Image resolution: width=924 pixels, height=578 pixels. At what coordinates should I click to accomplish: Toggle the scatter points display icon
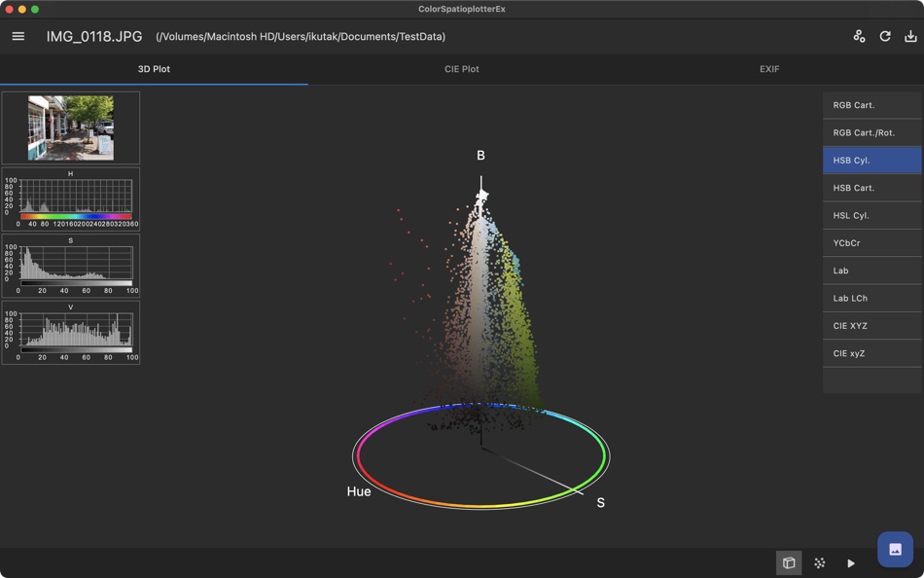(x=820, y=563)
